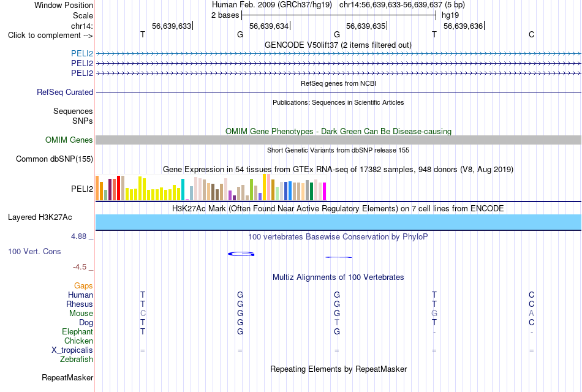The image size is (582, 392).
Task: Click the GTEx Gene Expression track title
Action: (338, 170)
